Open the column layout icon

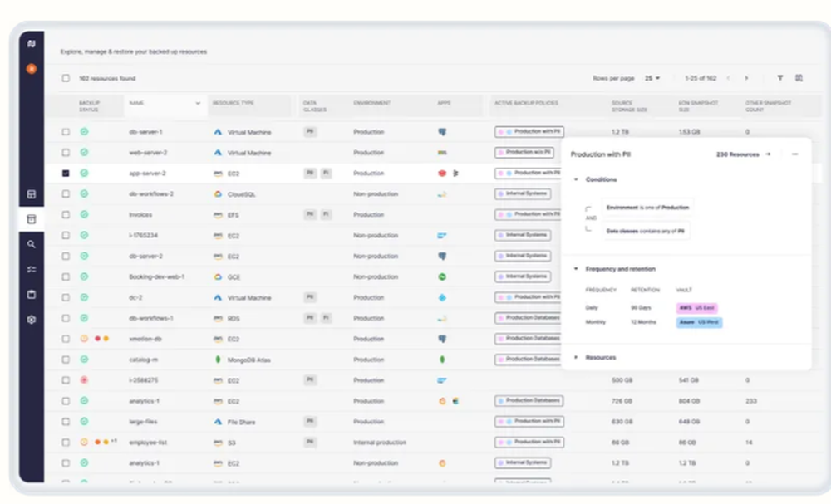pyautogui.click(x=799, y=78)
